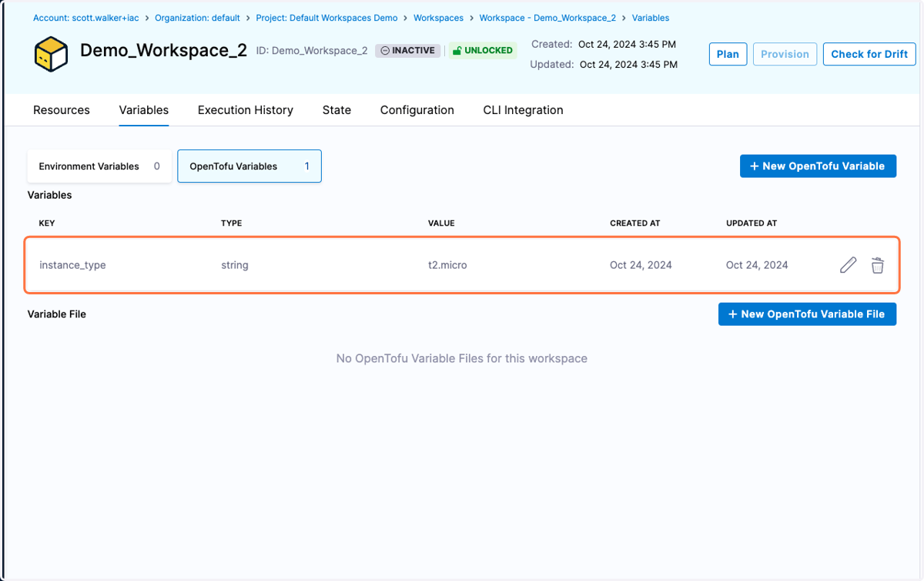Click the Provision button
Image resolution: width=924 pixels, height=581 pixels.
pyautogui.click(x=785, y=54)
